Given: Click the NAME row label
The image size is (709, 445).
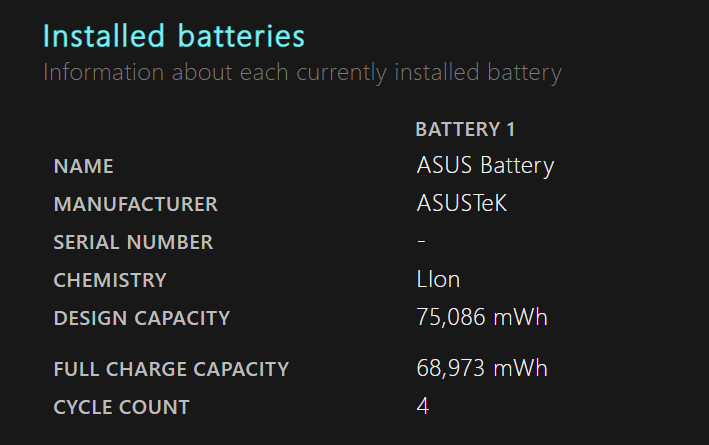Looking at the screenshot, I should click(x=84, y=166).
